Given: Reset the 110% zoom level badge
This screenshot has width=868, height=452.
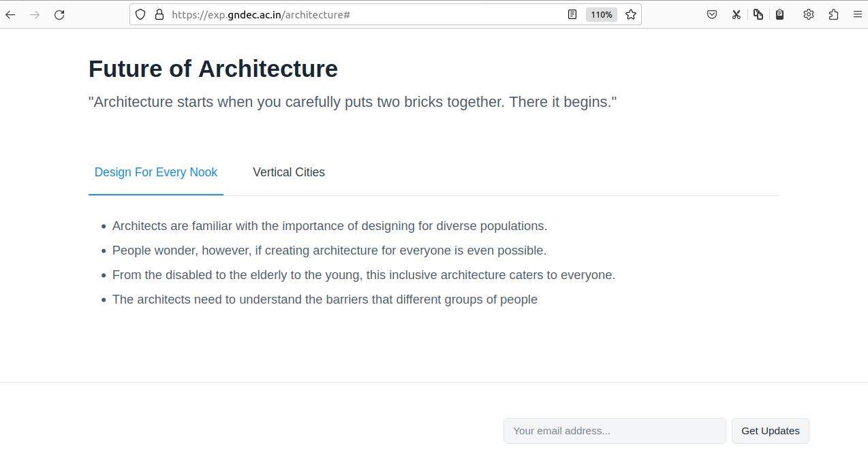Looking at the screenshot, I should pyautogui.click(x=601, y=14).
